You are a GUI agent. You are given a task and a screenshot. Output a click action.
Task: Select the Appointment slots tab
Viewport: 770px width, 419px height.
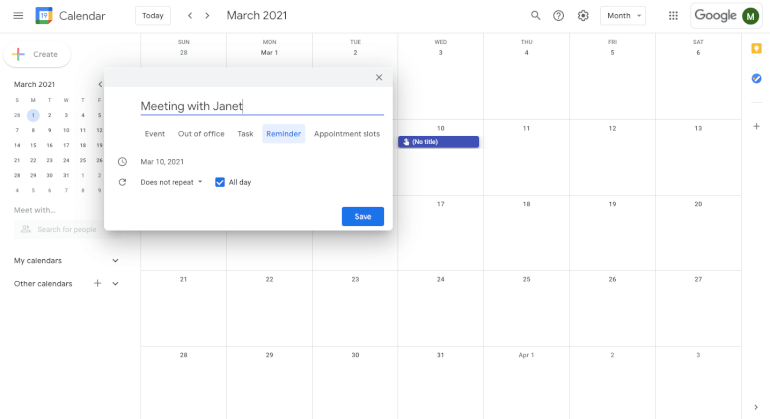click(x=347, y=134)
